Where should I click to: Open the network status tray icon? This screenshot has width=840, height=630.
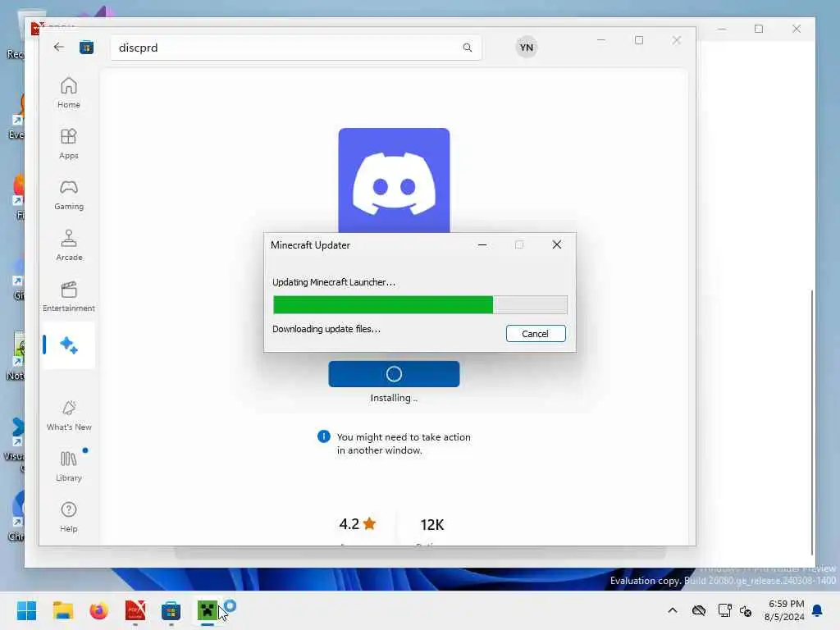tap(724, 610)
